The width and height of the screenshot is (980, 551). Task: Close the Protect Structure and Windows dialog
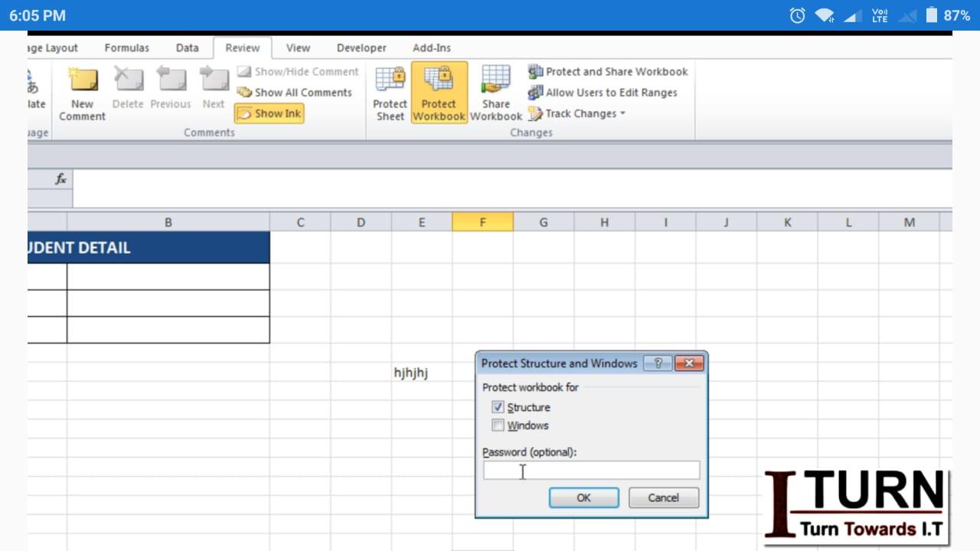point(689,364)
